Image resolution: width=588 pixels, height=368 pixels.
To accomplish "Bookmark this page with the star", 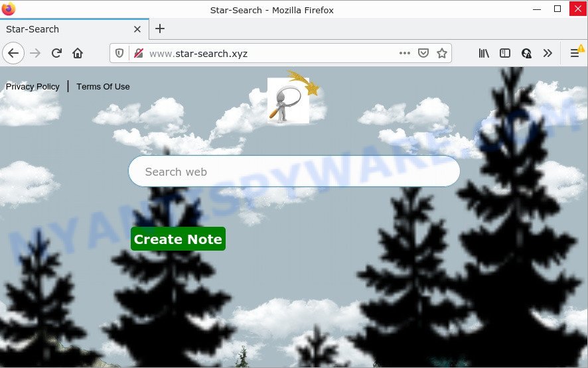I will (x=442, y=53).
